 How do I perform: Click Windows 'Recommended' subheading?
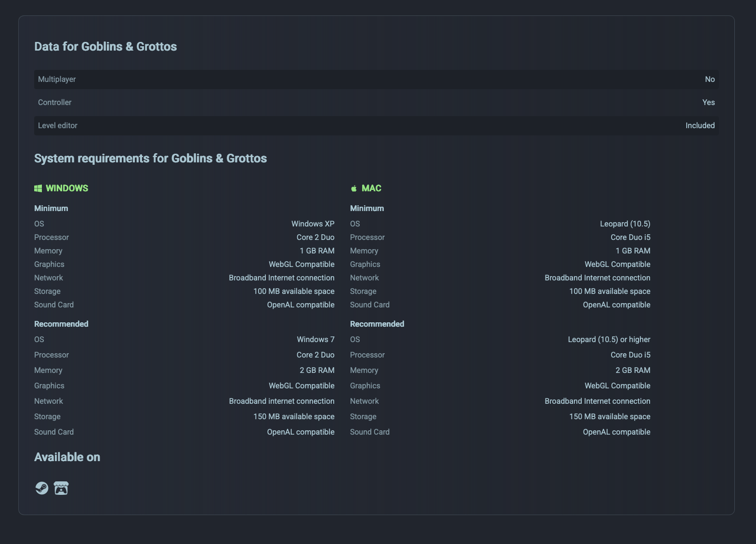pos(61,324)
